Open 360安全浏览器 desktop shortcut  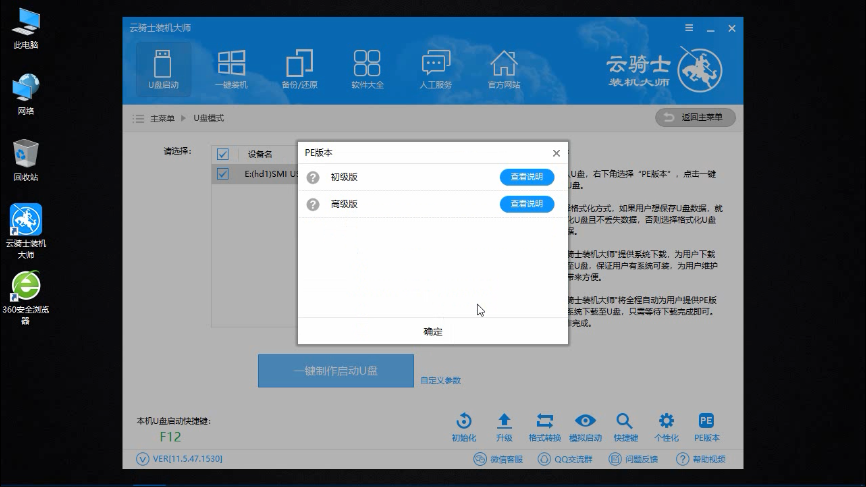[25, 298]
